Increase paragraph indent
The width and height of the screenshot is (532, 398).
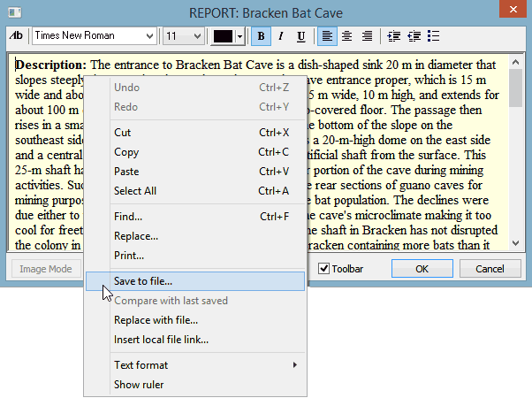tap(413, 36)
